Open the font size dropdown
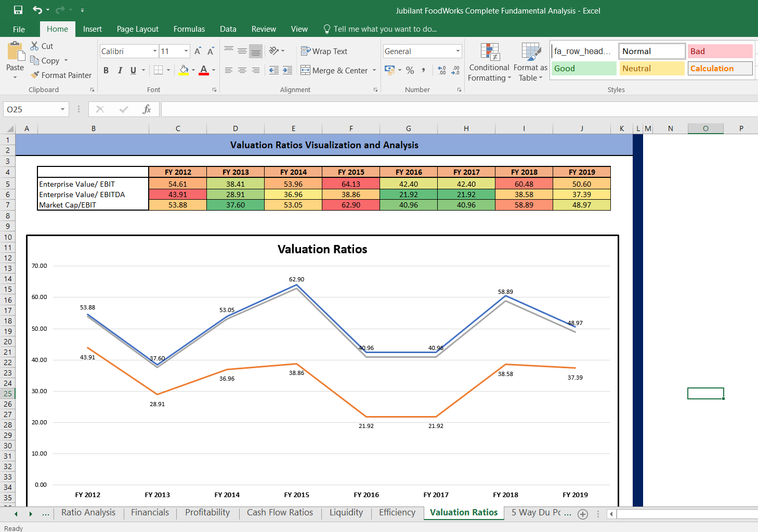 pos(186,51)
